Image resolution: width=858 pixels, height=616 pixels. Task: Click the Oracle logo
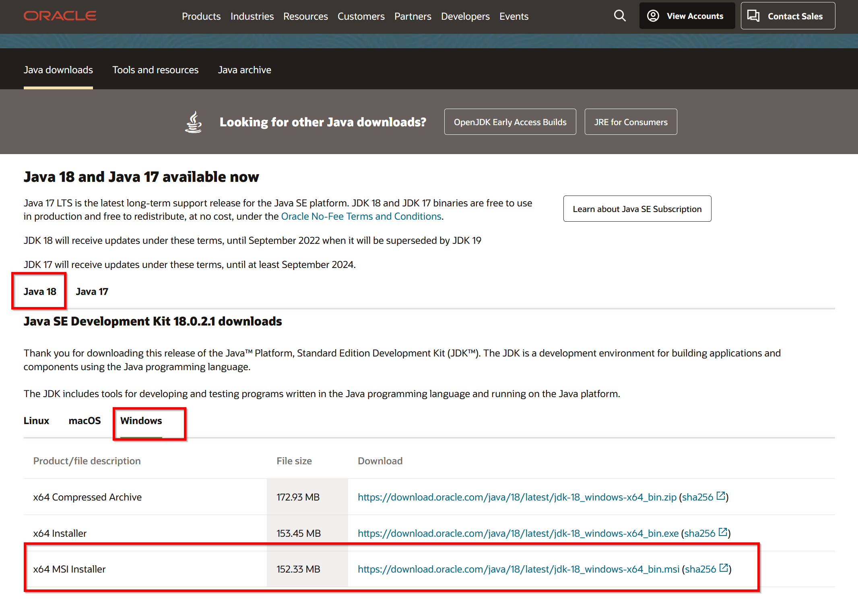pyautogui.click(x=60, y=16)
